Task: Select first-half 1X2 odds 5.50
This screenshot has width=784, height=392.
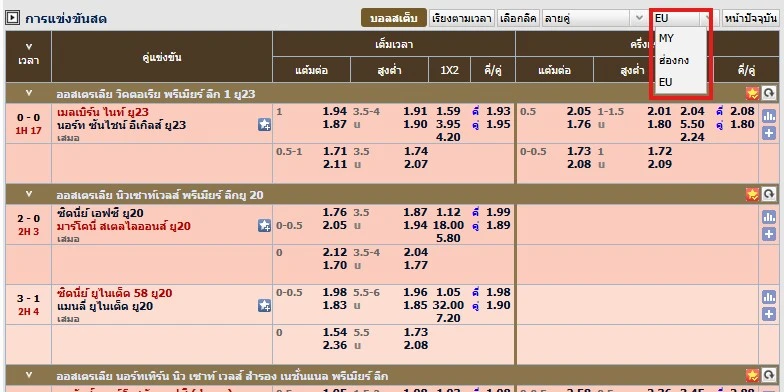Action: (x=692, y=124)
